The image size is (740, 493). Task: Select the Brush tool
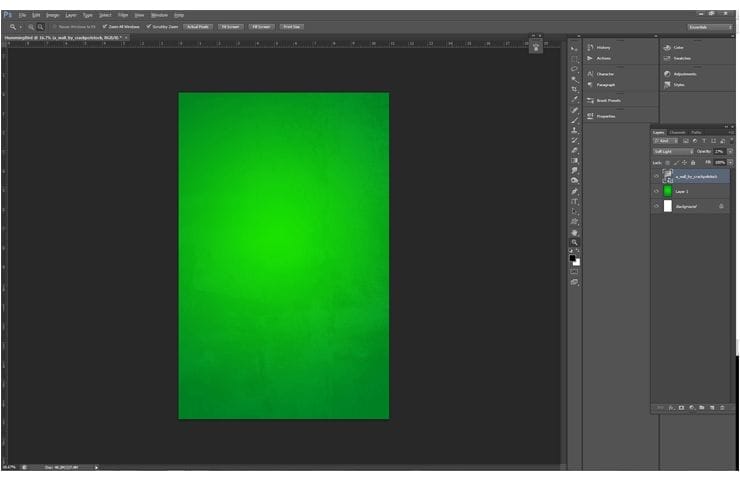tap(574, 120)
